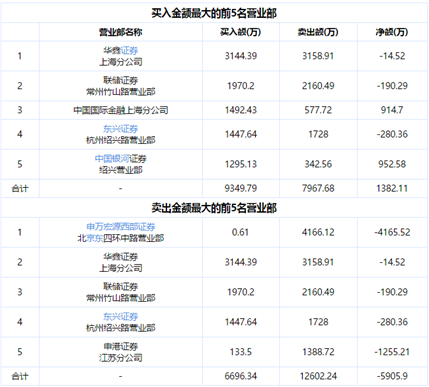Select the 买入额(万) column header
429x387 pixels.
241,32
